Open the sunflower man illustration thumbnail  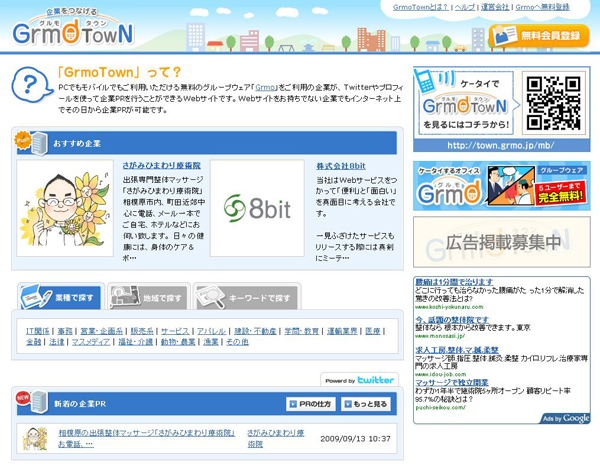[65, 208]
